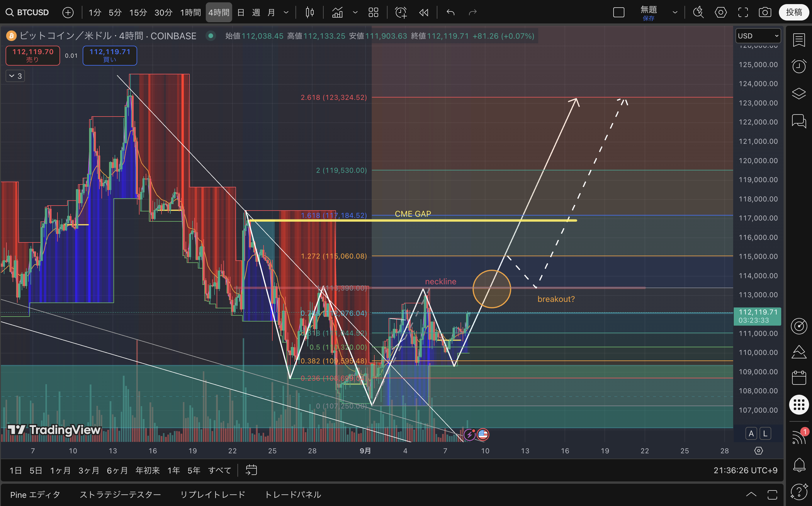Expand collapsed indicators legend showing 3
This screenshot has height=506, width=812.
pos(15,76)
